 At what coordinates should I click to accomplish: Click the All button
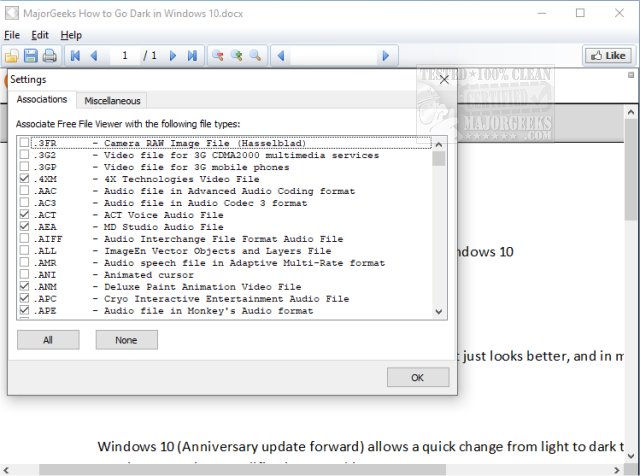pos(48,340)
